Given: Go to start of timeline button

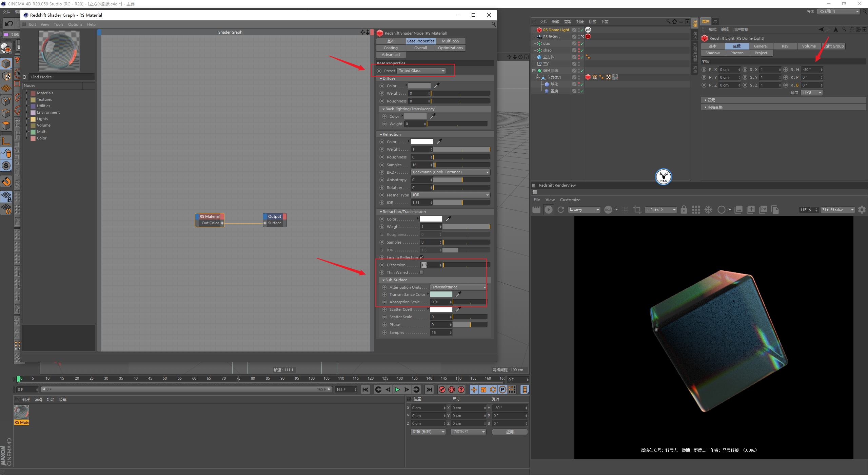Looking at the screenshot, I should coord(365,389).
